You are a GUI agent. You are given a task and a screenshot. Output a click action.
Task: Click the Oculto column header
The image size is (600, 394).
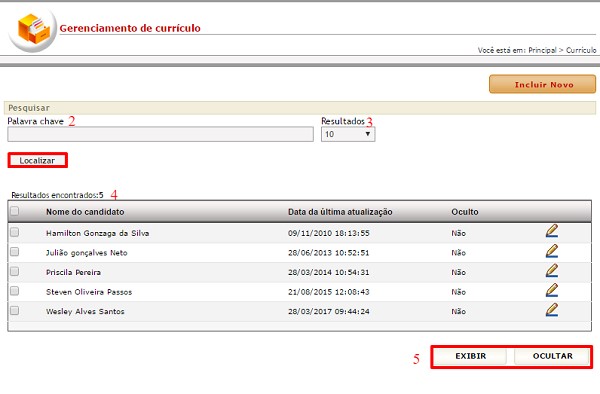(465, 212)
